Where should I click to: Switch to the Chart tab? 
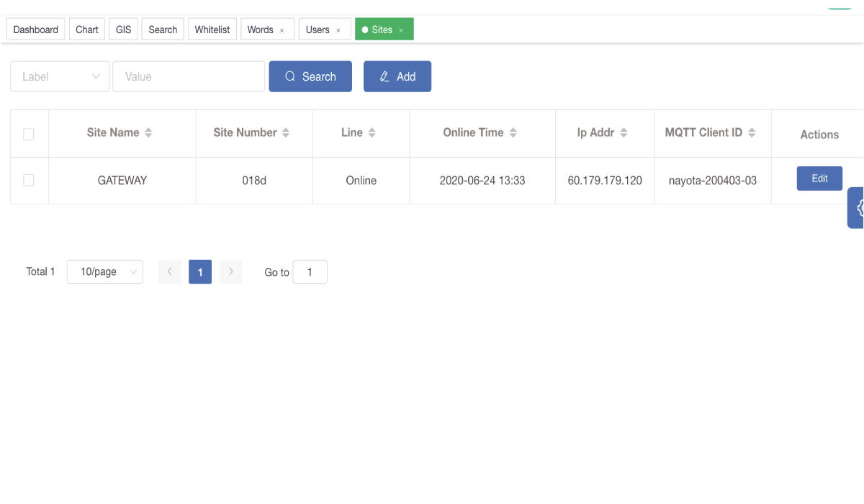pyautogui.click(x=87, y=30)
